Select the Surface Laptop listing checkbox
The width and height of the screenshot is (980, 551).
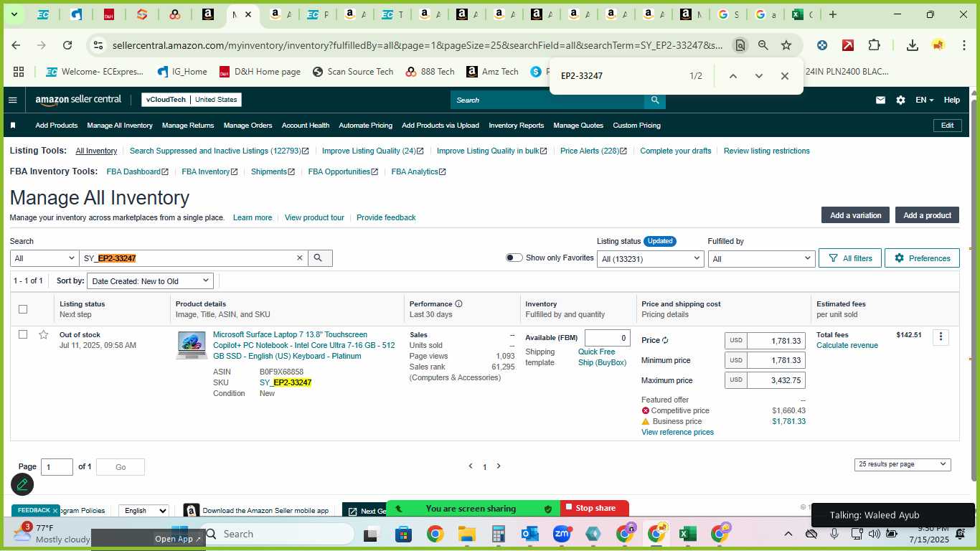(x=23, y=334)
